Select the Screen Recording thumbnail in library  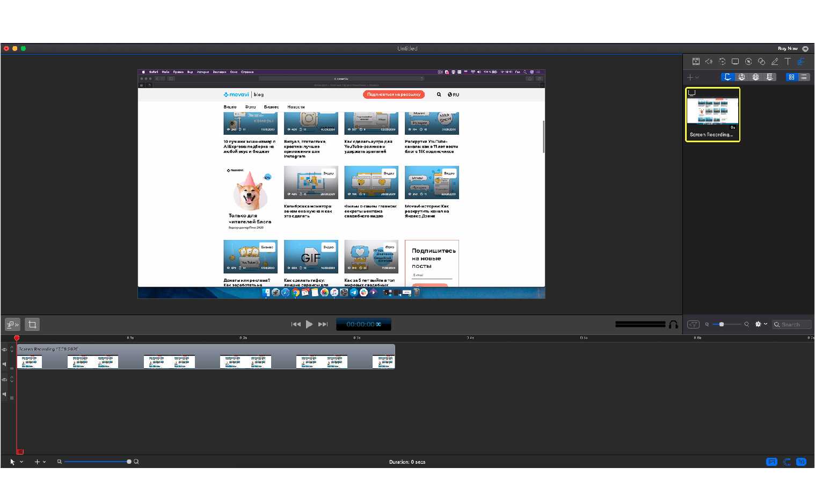(x=712, y=114)
